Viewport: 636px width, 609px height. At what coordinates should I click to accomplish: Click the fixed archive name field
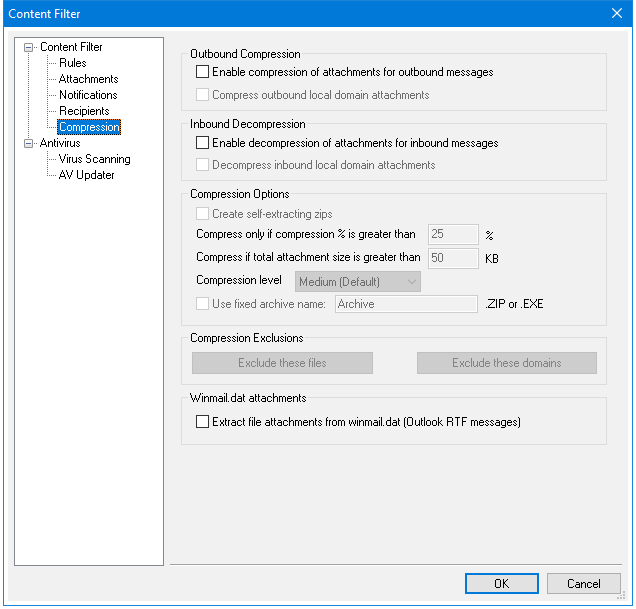coord(405,304)
